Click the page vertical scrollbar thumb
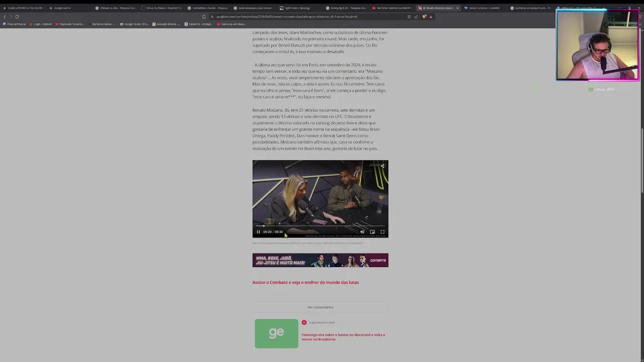The height and width of the screenshot is (362, 644). pyautogui.click(x=642, y=160)
